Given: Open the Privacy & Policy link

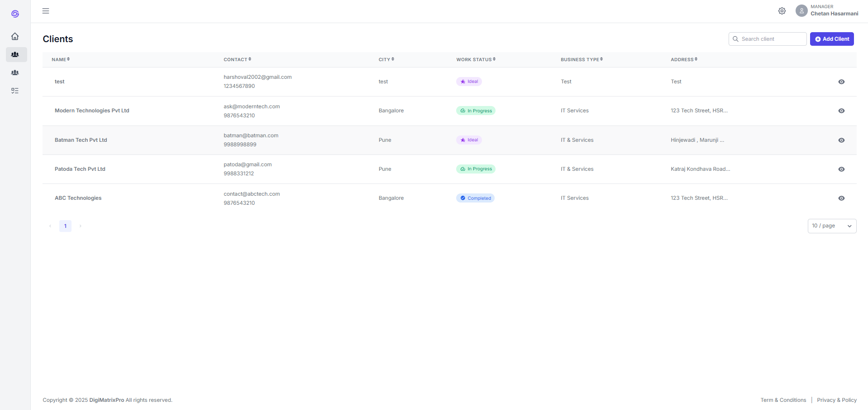Looking at the screenshot, I should click(836, 400).
